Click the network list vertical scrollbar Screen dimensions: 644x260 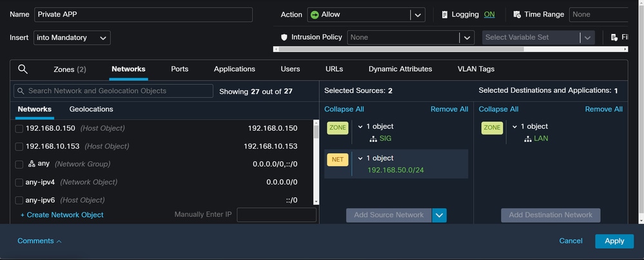[316, 132]
